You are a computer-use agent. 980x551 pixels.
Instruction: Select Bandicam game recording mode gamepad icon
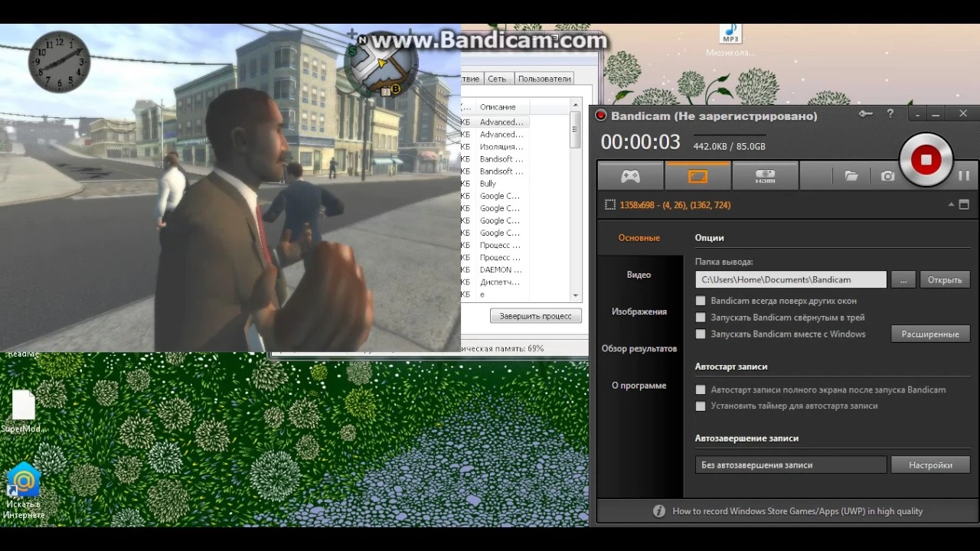(630, 176)
